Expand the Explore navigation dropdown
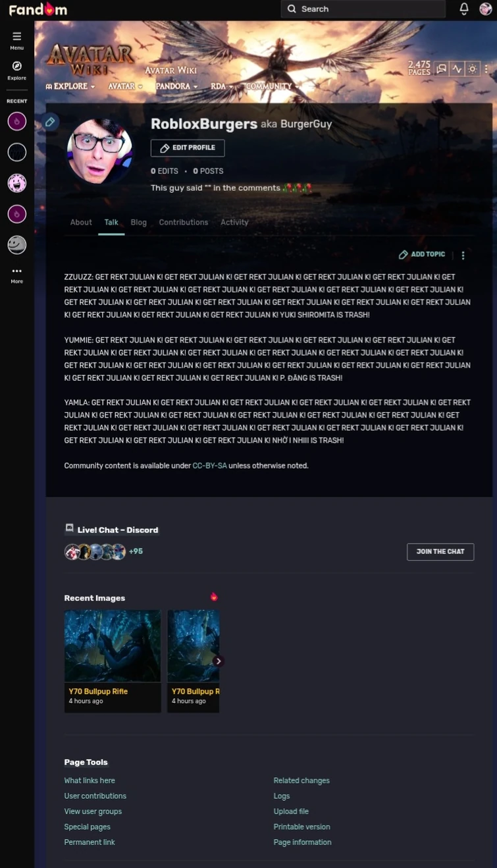The image size is (497, 868). (x=70, y=86)
